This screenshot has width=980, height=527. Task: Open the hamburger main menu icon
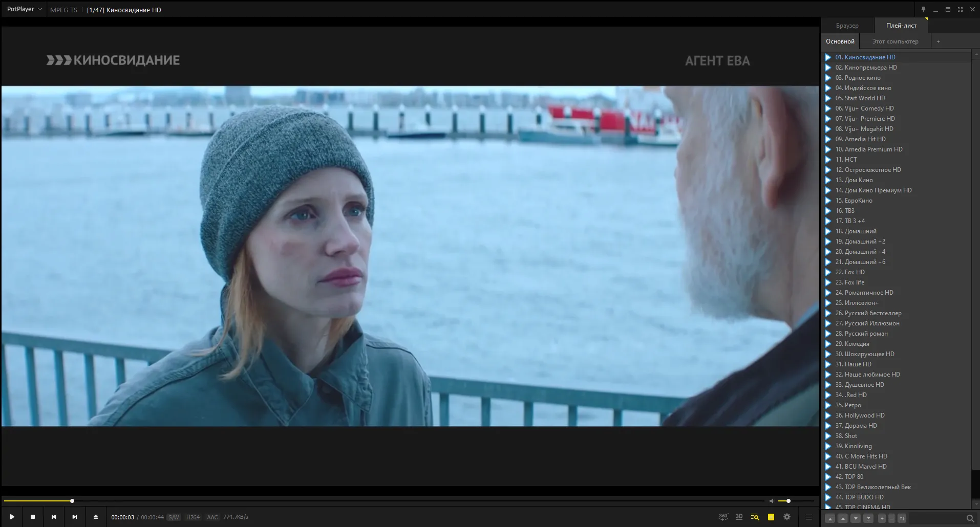(809, 517)
